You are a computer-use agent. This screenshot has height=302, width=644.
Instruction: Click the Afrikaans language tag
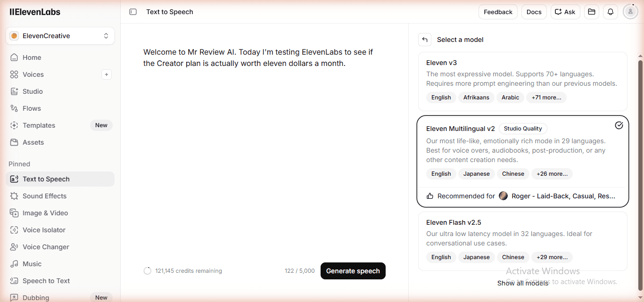click(x=476, y=98)
